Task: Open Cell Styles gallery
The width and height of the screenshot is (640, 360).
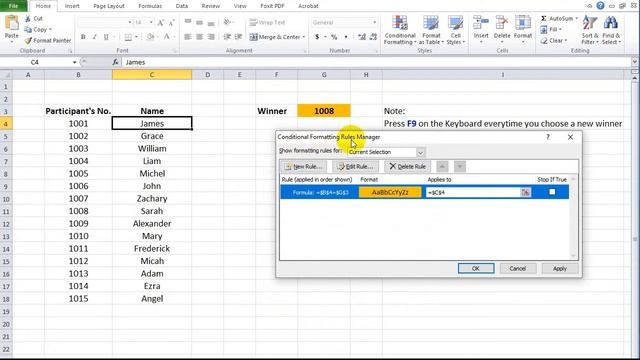Action: pyautogui.click(x=456, y=30)
